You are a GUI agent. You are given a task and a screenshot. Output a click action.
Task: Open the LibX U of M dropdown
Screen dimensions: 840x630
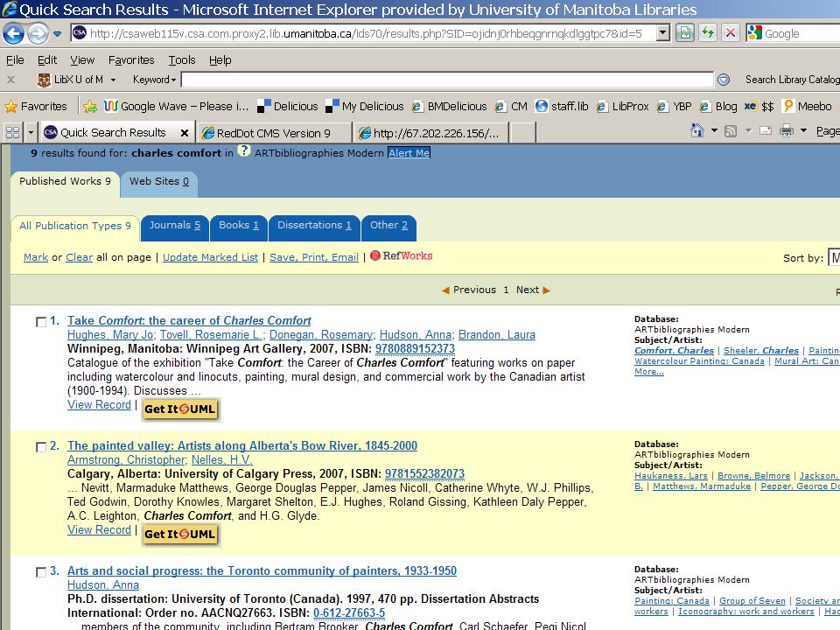tap(77, 80)
